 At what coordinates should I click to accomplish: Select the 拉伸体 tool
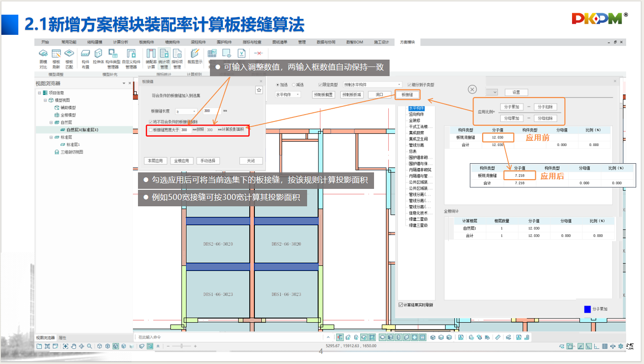tap(98, 56)
